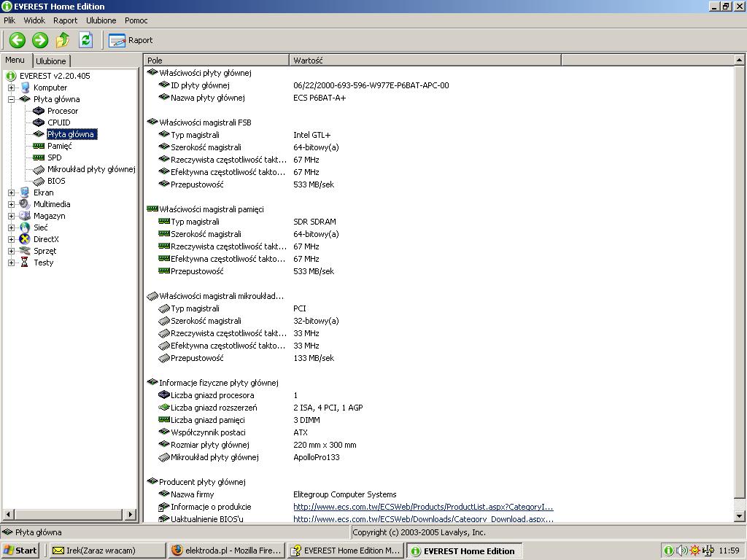Viewport: 747px width, 560px height.
Task: Expand the Testy tree node
Action: (11, 262)
